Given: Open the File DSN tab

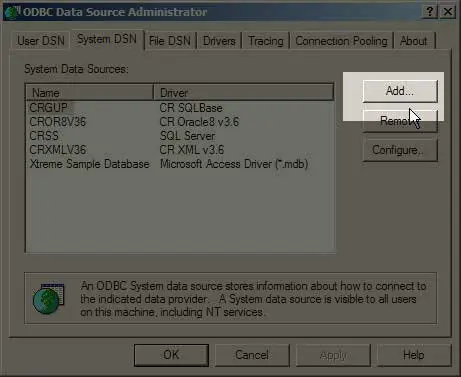Looking at the screenshot, I should point(170,41).
